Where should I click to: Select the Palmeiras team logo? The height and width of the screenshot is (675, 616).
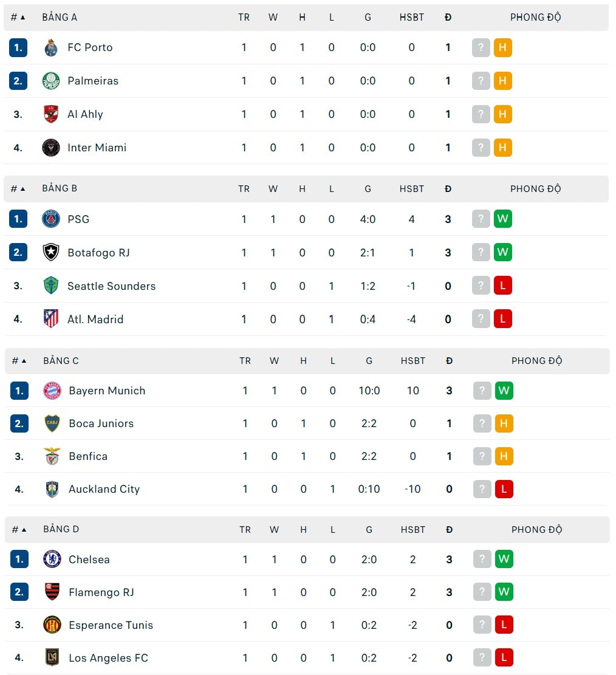pos(51,81)
